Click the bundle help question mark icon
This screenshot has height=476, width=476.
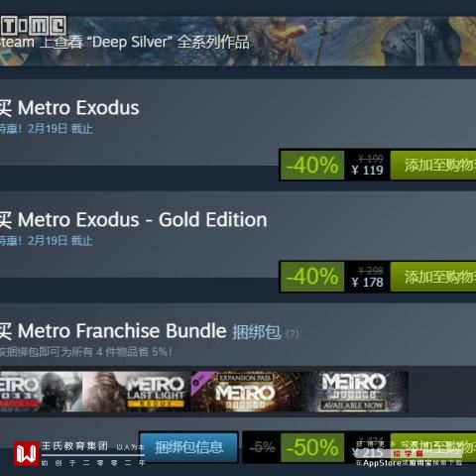click(x=293, y=334)
